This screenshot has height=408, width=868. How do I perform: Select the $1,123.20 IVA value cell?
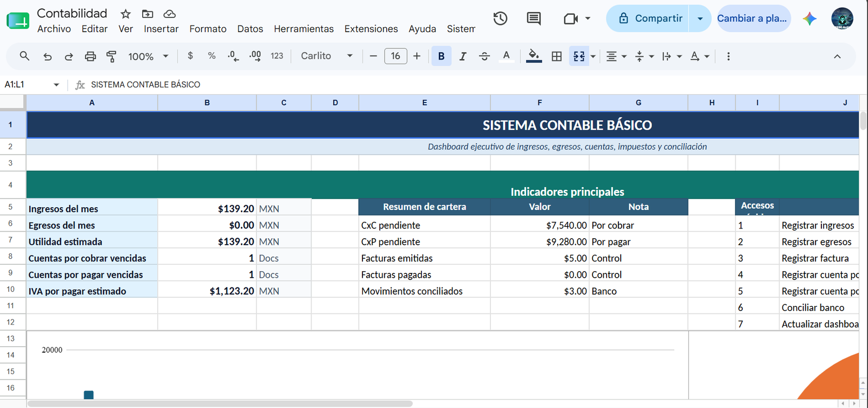coord(207,290)
